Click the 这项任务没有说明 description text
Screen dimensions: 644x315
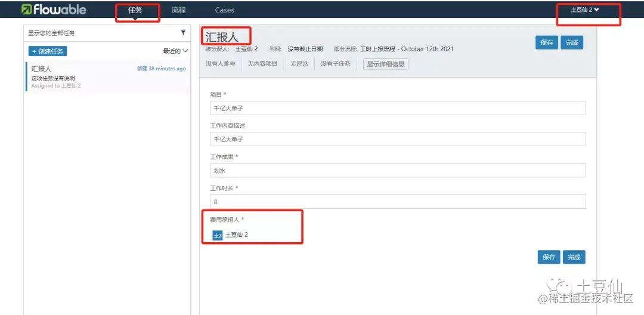[53, 78]
